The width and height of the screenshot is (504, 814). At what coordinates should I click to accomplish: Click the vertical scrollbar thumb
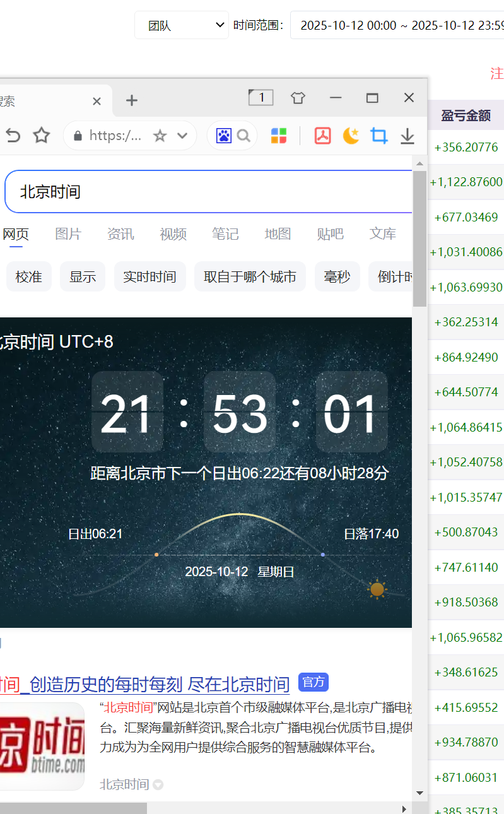419,239
